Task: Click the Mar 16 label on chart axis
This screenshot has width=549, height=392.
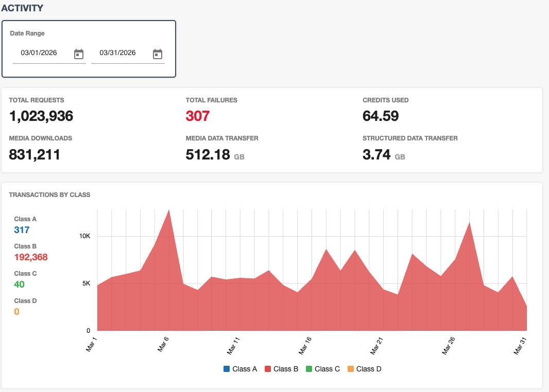Action: point(304,346)
